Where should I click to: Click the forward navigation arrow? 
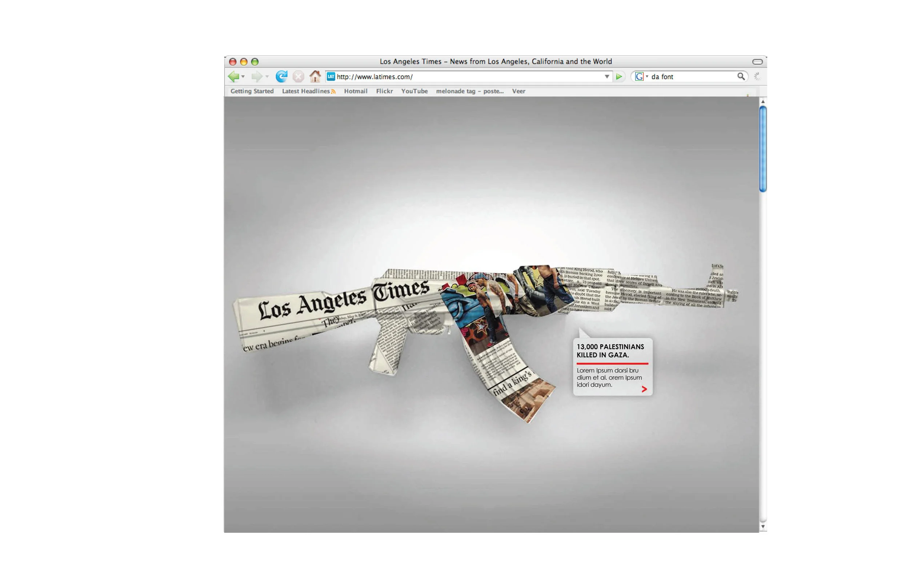click(x=257, y=77)
